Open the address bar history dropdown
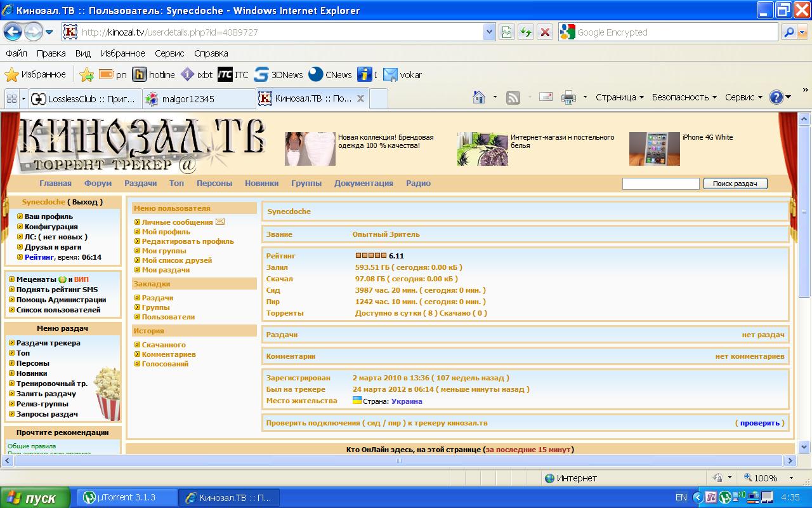The image size is (812, 508). pos(489,32)
